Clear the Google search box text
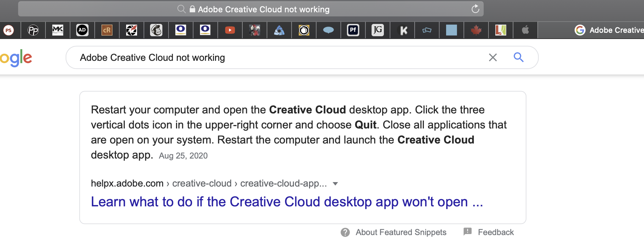Screen dimensions: 644x246 click(x=493, y=57)
